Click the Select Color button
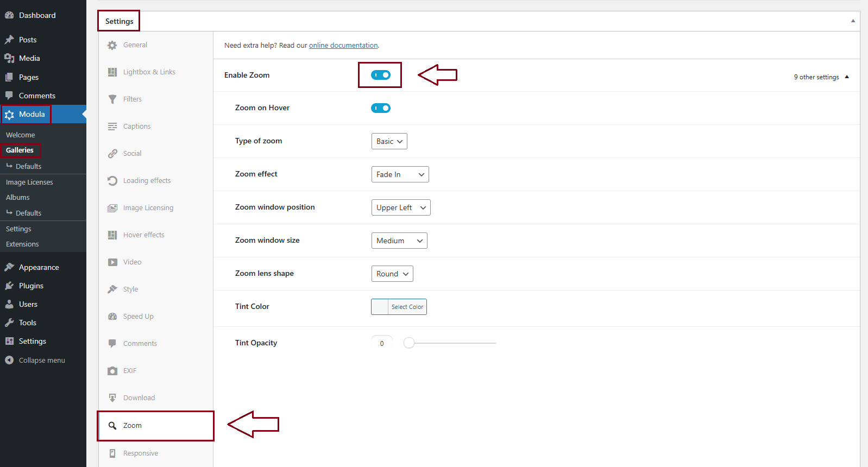This screenshot has height=467, width=868. [x=407, y=307]
